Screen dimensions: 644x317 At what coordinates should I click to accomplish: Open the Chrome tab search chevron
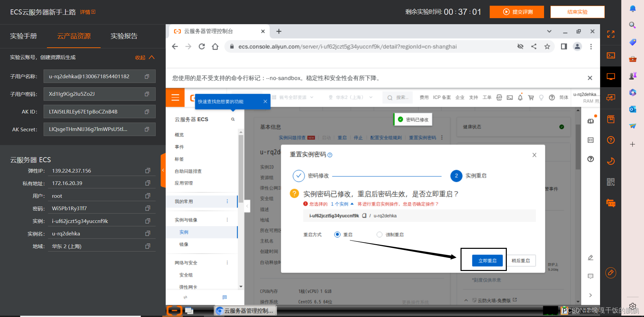pos(549,31)
